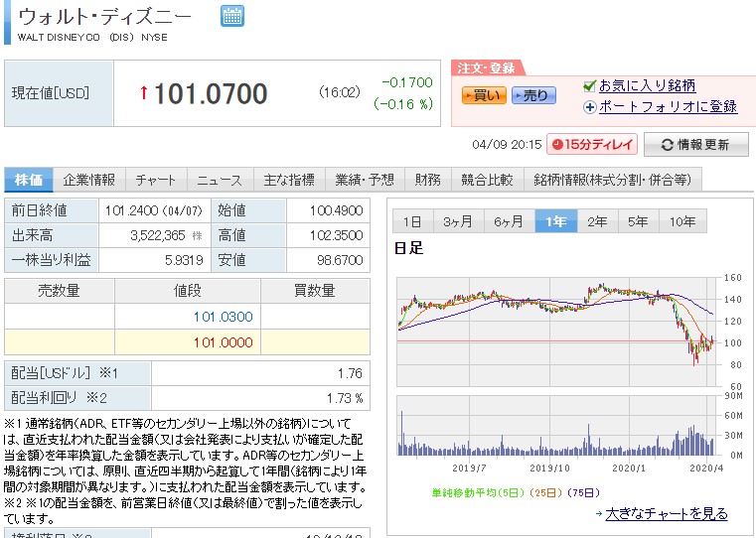
Task: Click the quote time (16:02)
Action: (340, 92)
